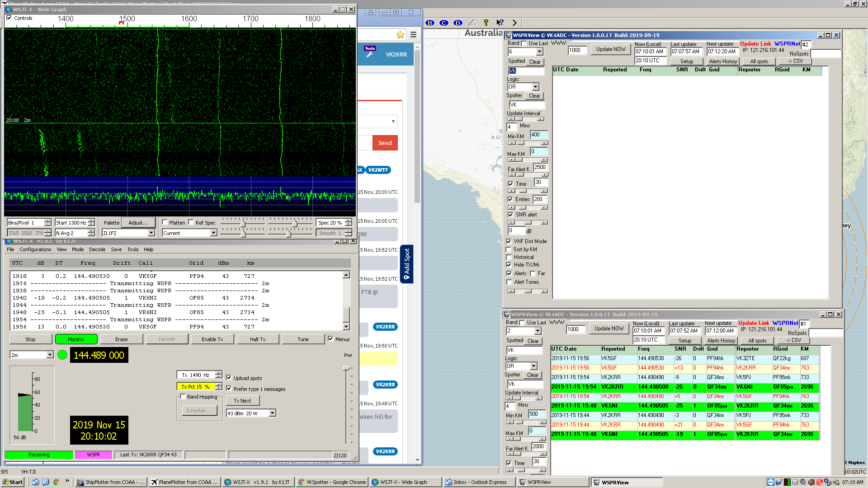The image size is (868, 488).
Task: Click the Add Spot side tab
Action: 406,264
